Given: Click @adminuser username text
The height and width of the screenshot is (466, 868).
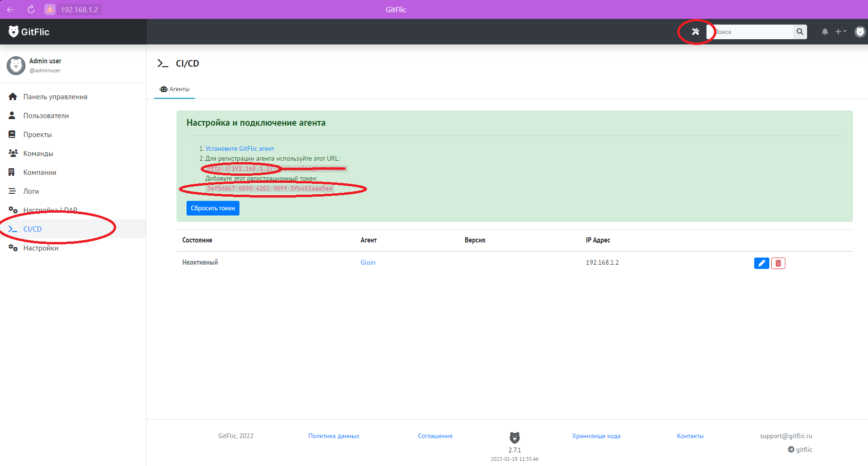Looking at the screenshot, I should pyautogui.click(x=45, y=70).
